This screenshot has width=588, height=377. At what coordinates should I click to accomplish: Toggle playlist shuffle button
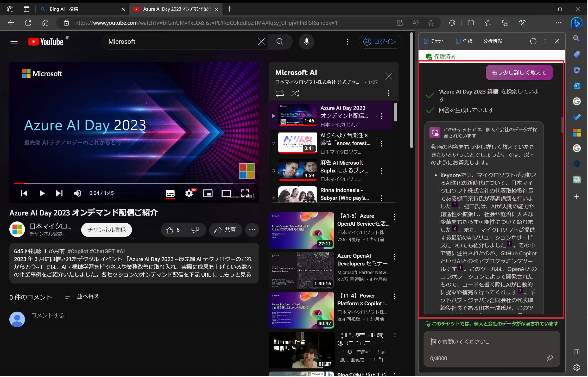pyautogui.click(x=295, y=93)
